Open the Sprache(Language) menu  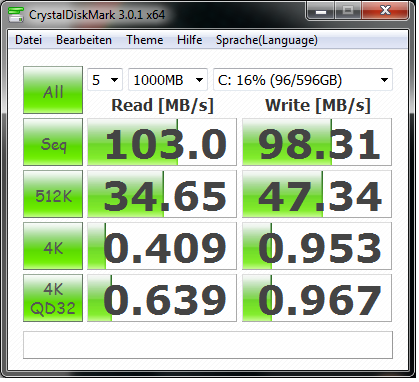pos(267,40)
